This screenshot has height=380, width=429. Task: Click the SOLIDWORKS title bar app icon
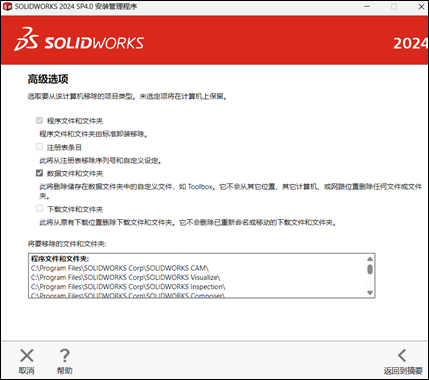point(7,7)
